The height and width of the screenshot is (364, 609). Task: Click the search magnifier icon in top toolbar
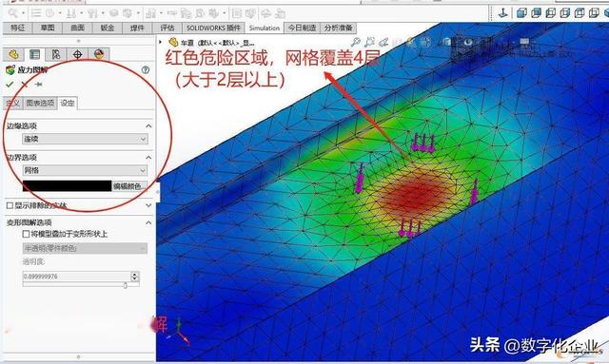click(x=12, y=13)
